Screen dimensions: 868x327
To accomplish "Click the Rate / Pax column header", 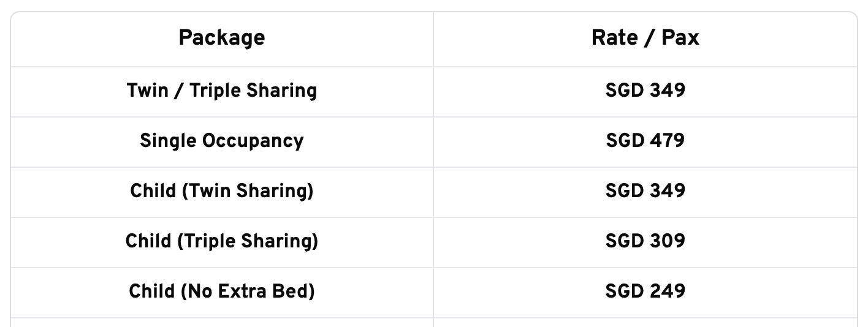I will pyautogui.click(x=645, y=39).
